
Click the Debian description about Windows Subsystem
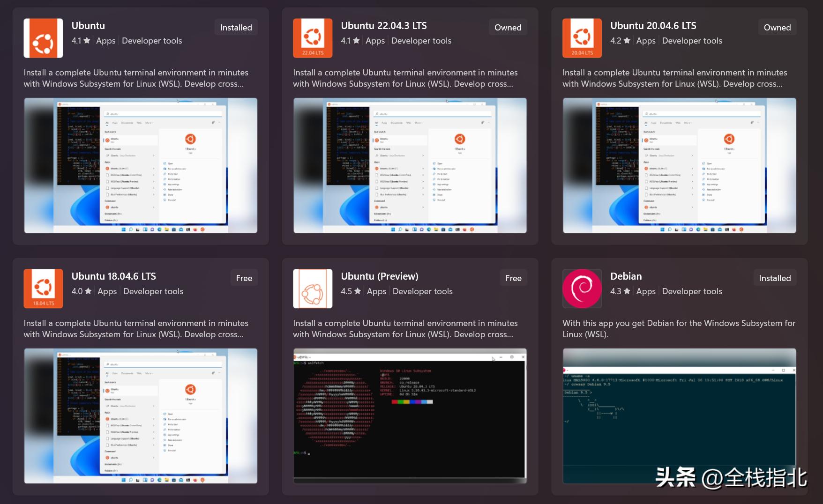[679, 329]
